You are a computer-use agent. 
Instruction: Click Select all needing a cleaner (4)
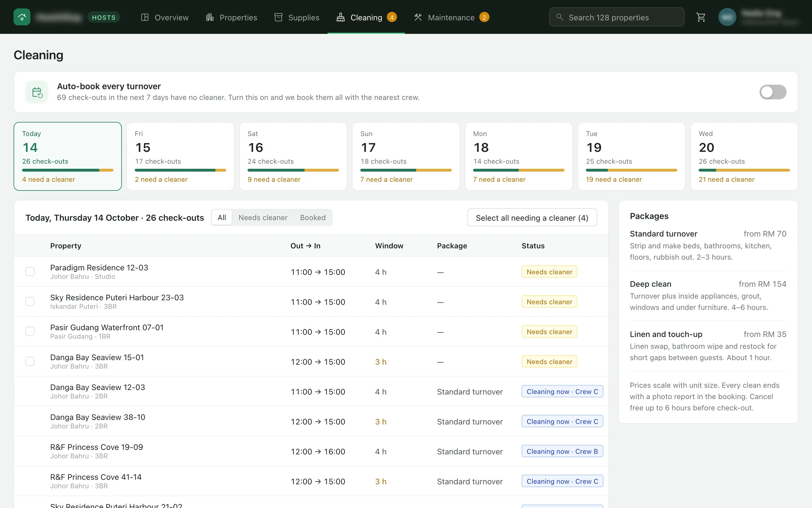click(x=532, y=218)
